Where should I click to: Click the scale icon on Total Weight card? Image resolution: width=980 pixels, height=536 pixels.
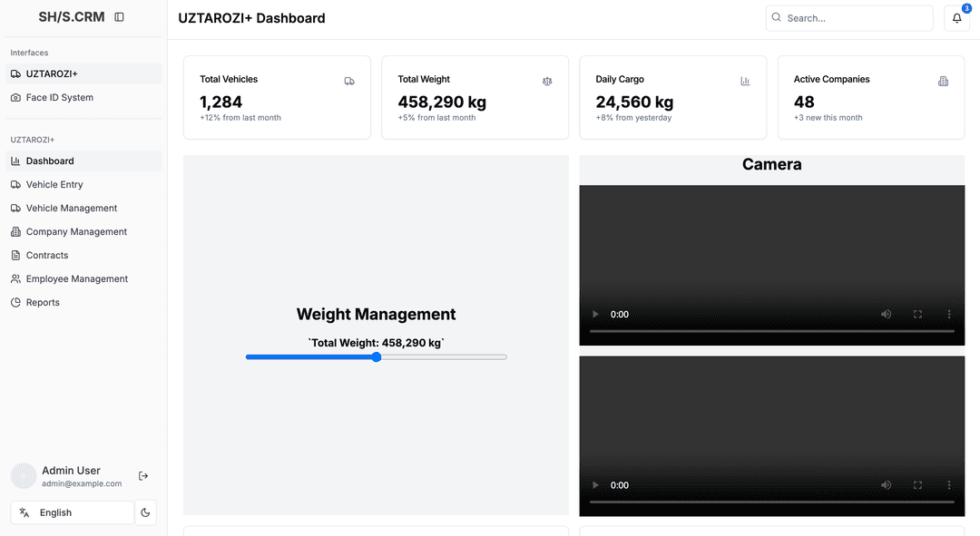click(547, 82)
